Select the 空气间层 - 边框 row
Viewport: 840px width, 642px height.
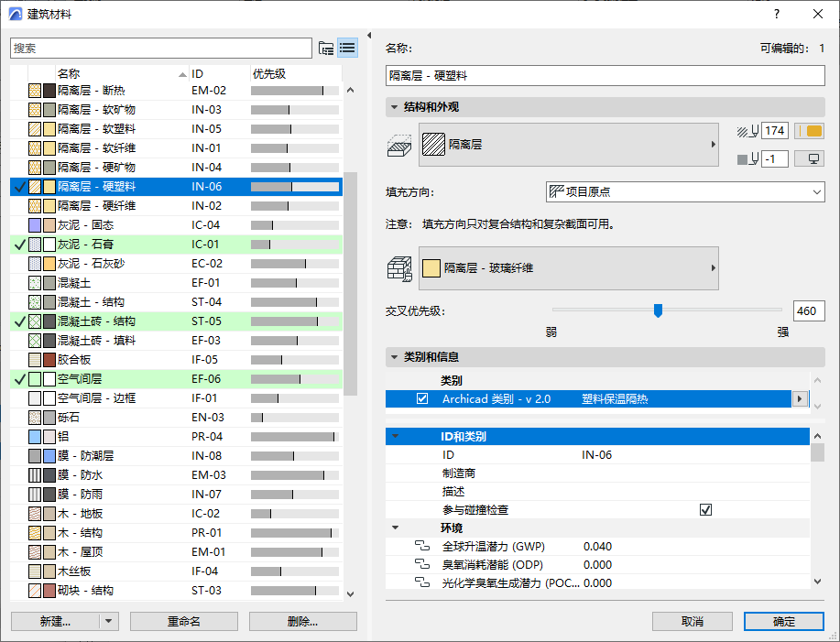click(x=176, y=398)
